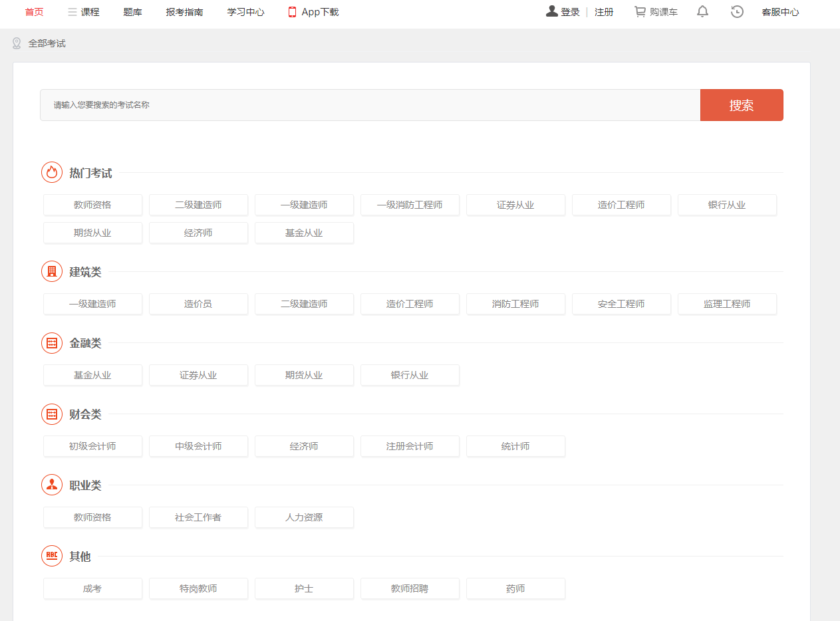Click the user profile icon beside 登录

[x=551, y=11]
